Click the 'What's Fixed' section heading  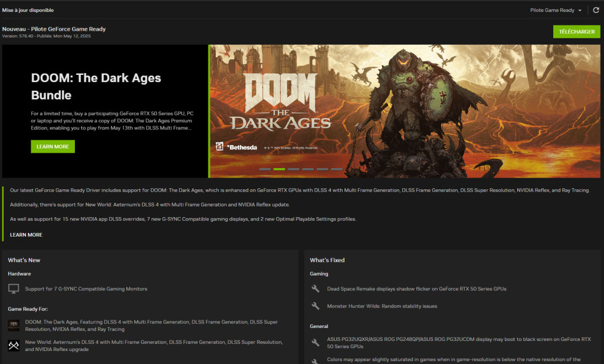click(x=327, y=260)
